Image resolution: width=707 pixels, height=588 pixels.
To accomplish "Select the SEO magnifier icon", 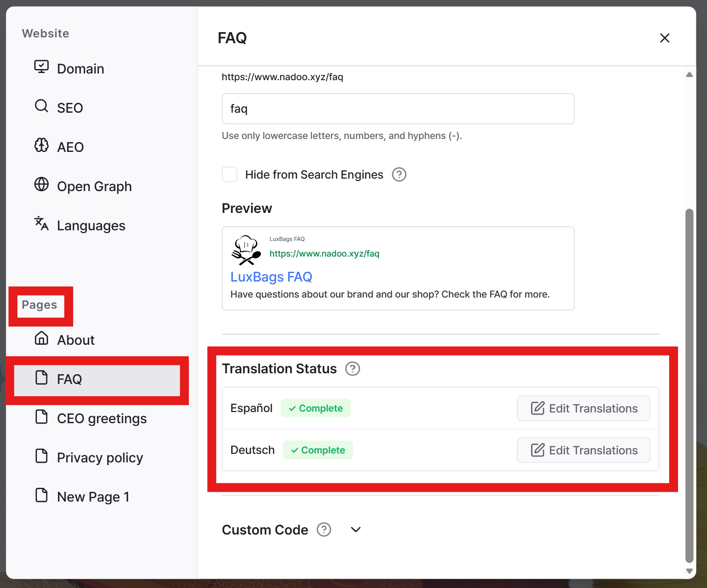I will click(41, 106).
